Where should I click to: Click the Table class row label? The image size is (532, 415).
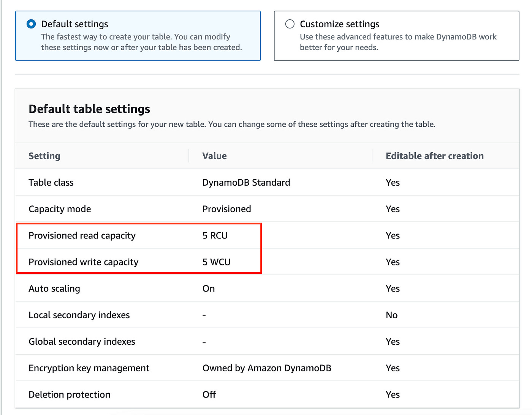pos(51,183)
